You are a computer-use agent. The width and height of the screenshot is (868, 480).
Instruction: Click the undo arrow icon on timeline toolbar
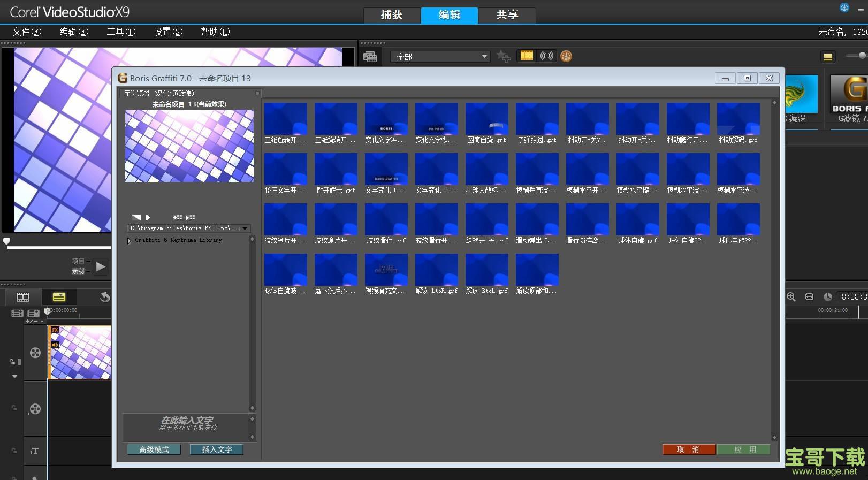(x=105, y=297)
